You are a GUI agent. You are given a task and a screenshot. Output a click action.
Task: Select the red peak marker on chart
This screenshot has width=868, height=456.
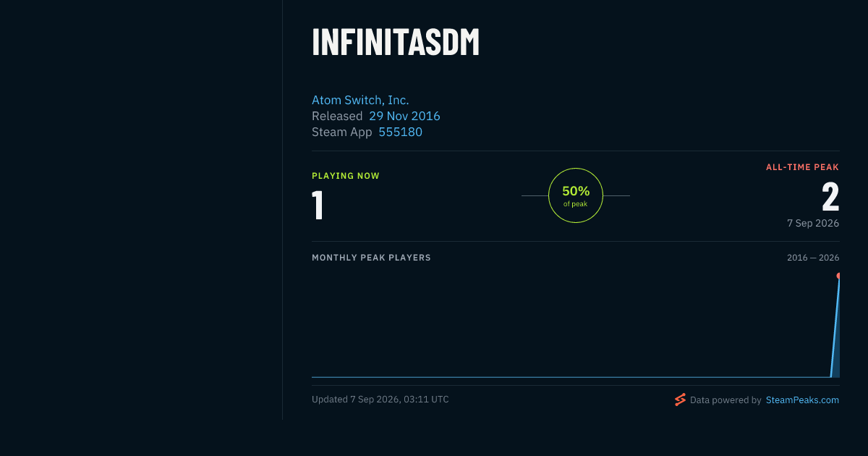[x=838, y=276]
